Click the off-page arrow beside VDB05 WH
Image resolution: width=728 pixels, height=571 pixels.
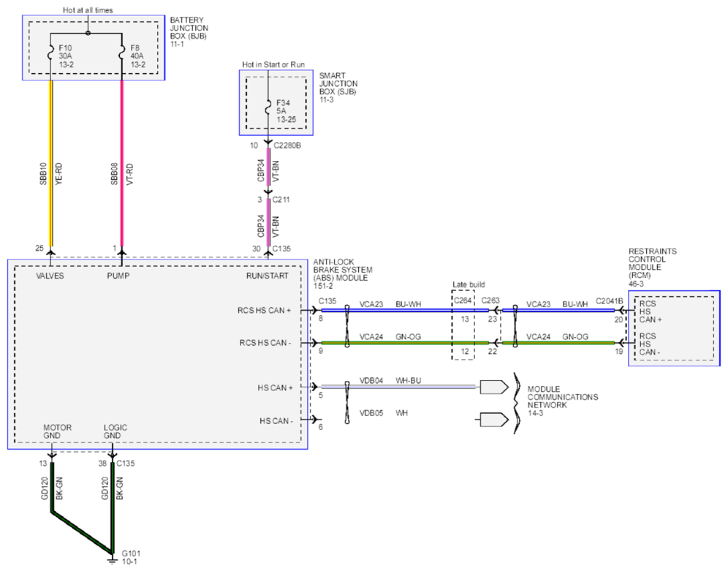coord(494,420)
